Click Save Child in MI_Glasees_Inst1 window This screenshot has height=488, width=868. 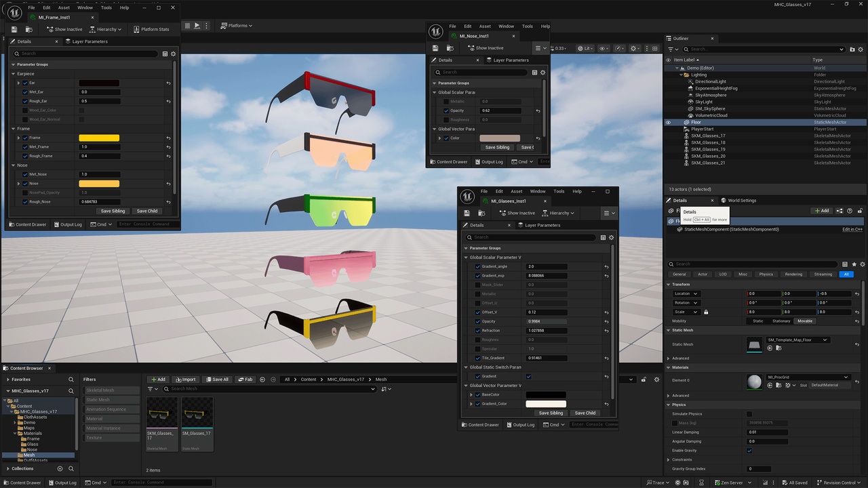coord(585,413)
